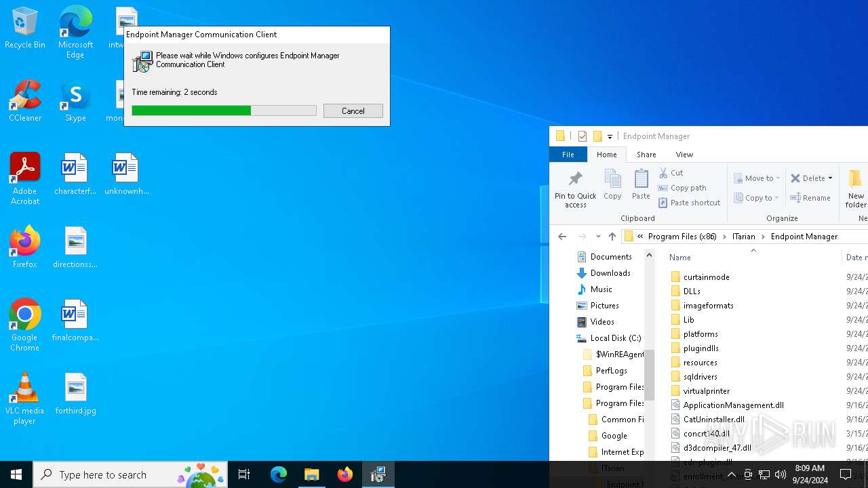
Task: Click Cut in Clipboard group
Action: (x=671, y=173)
